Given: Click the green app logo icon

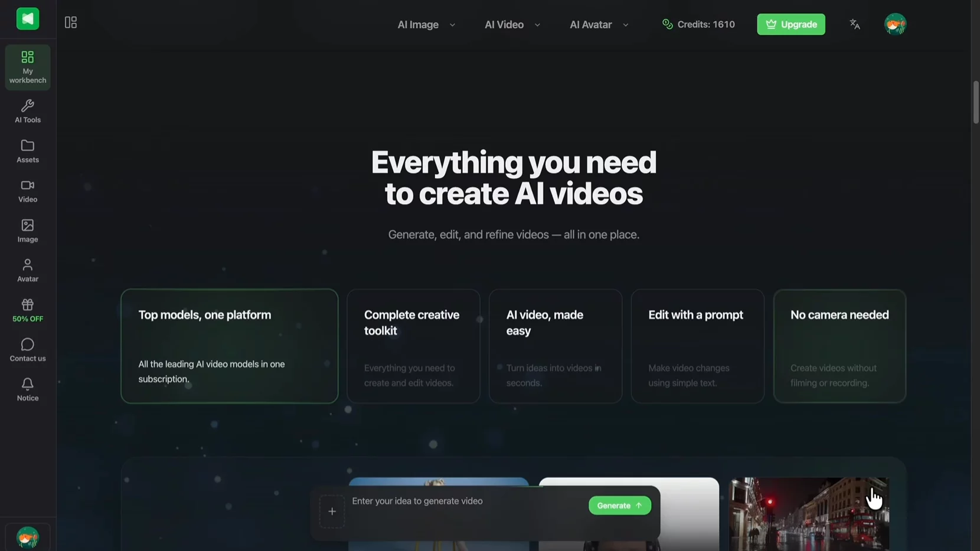Looking at the screenshot, I should [x=28, y=19].
